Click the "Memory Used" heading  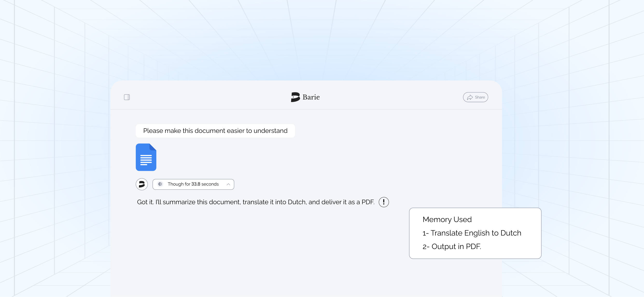tap(447, 220)
